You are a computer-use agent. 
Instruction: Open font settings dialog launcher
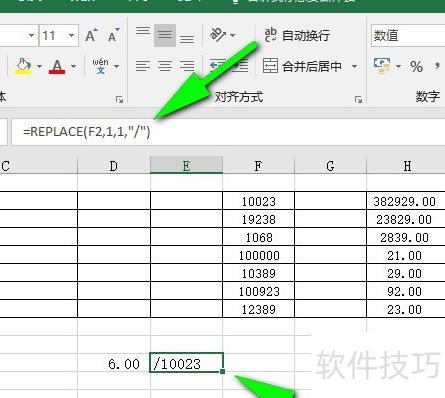(119, 99)
